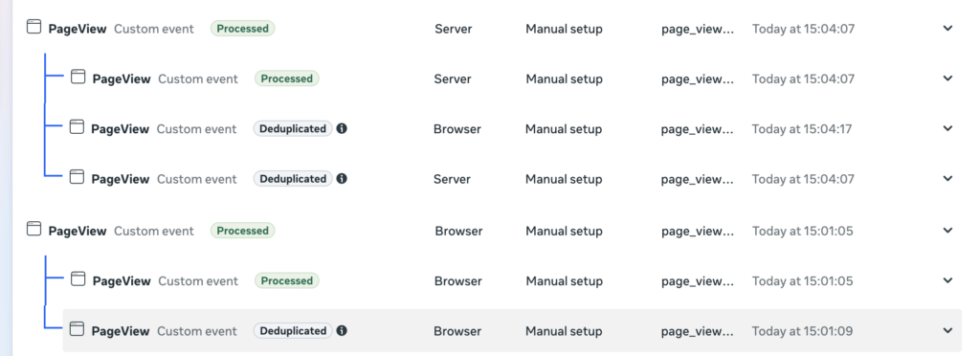Screen dimensions: 980x356
Task: Click the page_view… parameter text of the 15:01:05 parent row
Action: click(x=698, y=231)
